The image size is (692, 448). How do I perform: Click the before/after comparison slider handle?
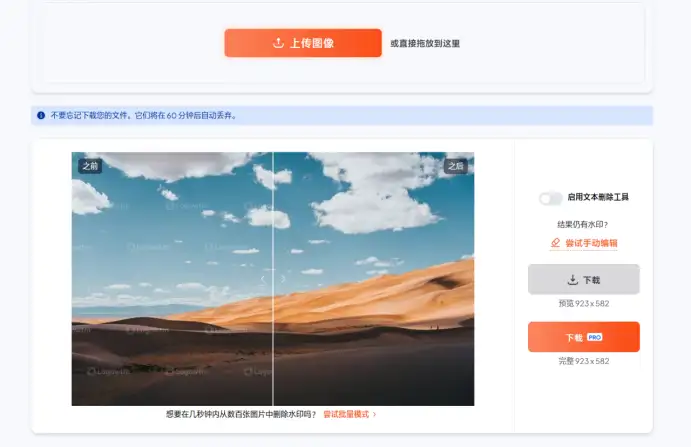[x=273, y=279]
